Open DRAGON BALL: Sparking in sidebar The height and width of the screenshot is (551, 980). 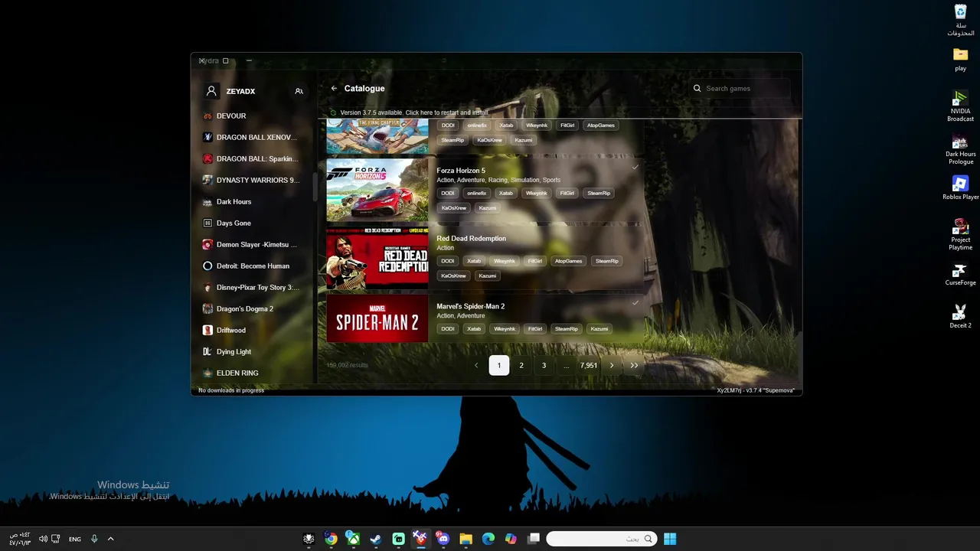(253, 159)
